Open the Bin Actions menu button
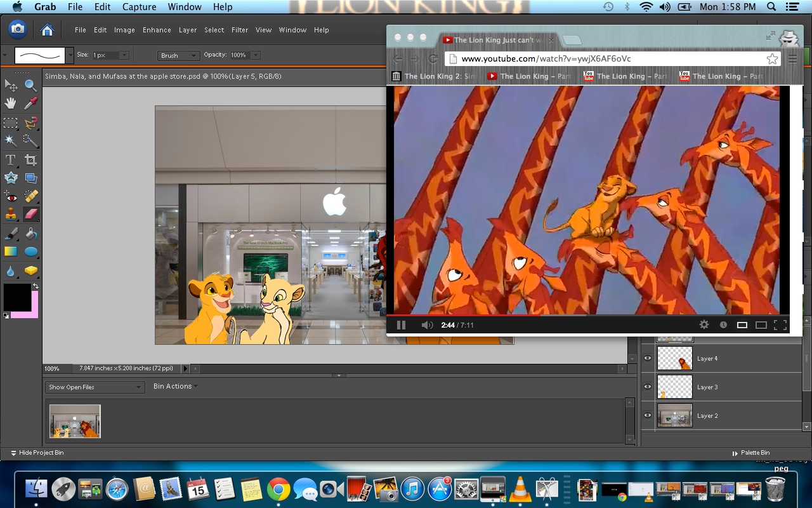 [x=175, y=386]
